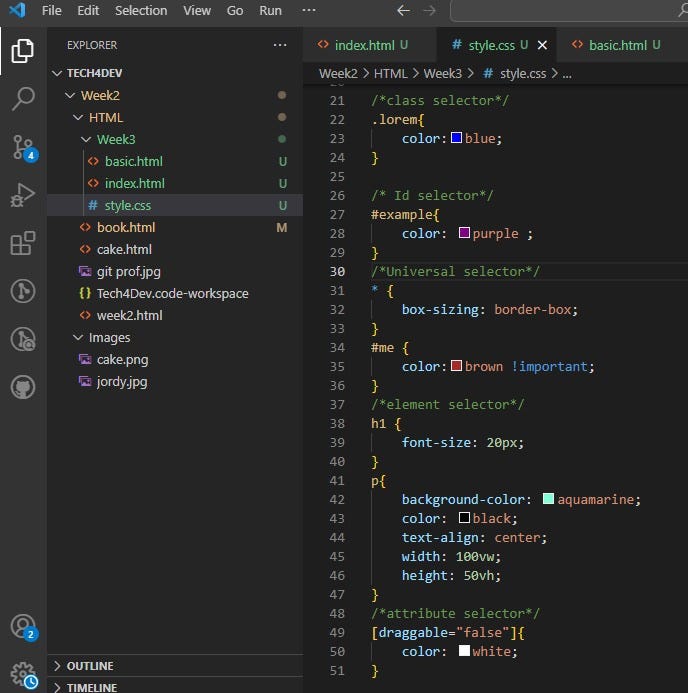The width and height of the screenshot is (688, 693).
Task: Click the CSS hash icon of style.css in tree
Action: pyautogui.click(x=93, y=206)
